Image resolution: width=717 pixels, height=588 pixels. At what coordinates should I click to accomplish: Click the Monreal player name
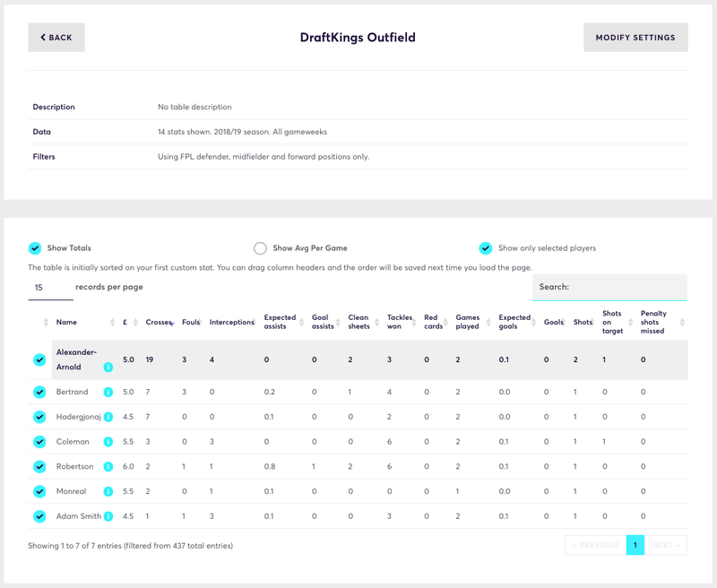pyautogui.click(x=71, y=491)
